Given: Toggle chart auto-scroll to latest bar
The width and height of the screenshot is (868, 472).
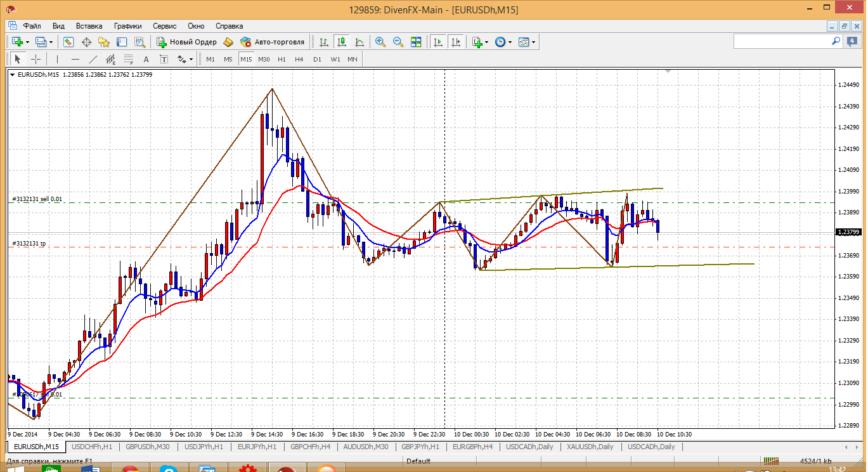Looking at the screenshot, I should [x=437, y=42].
